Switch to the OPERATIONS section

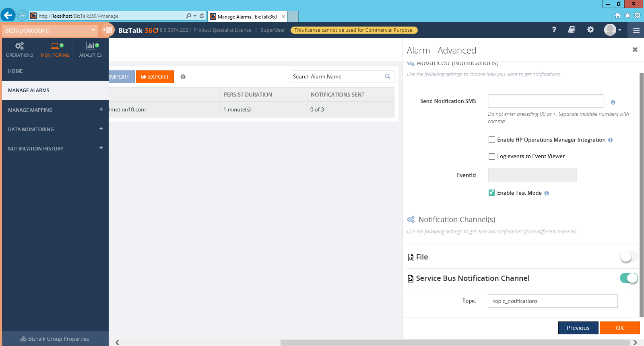click(19, 50)
